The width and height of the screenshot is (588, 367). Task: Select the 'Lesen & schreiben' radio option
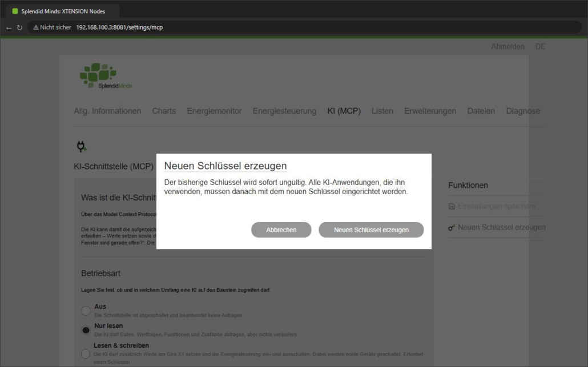[86, 354]
